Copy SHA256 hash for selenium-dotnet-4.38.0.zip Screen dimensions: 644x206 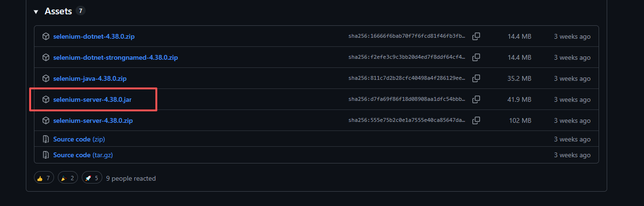[476, 36]
